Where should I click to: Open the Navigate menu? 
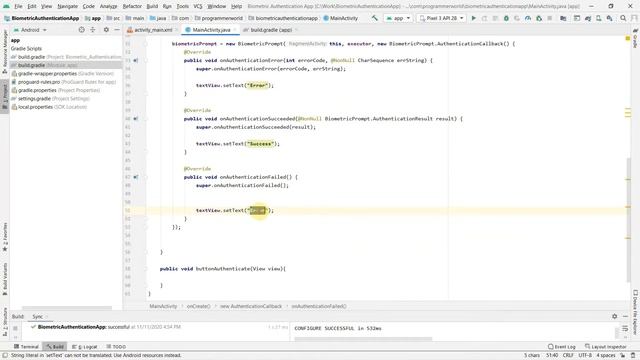coord(67,6)
